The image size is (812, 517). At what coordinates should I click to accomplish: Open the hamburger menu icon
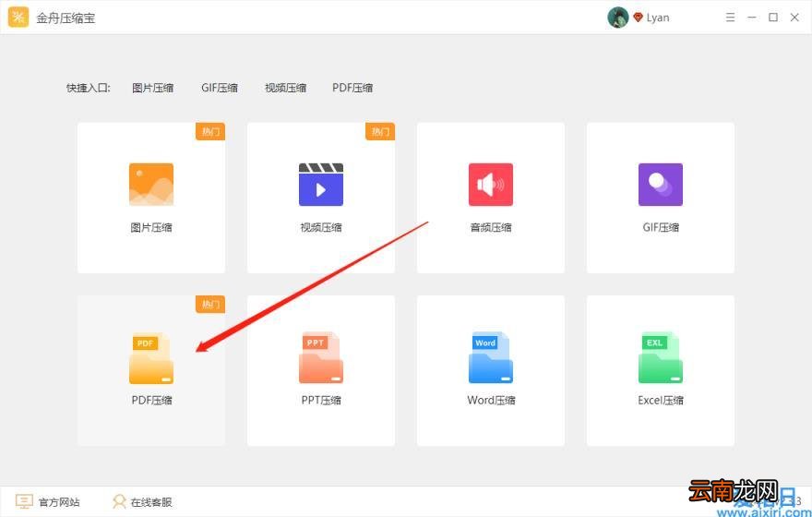[x=730, y=18]
